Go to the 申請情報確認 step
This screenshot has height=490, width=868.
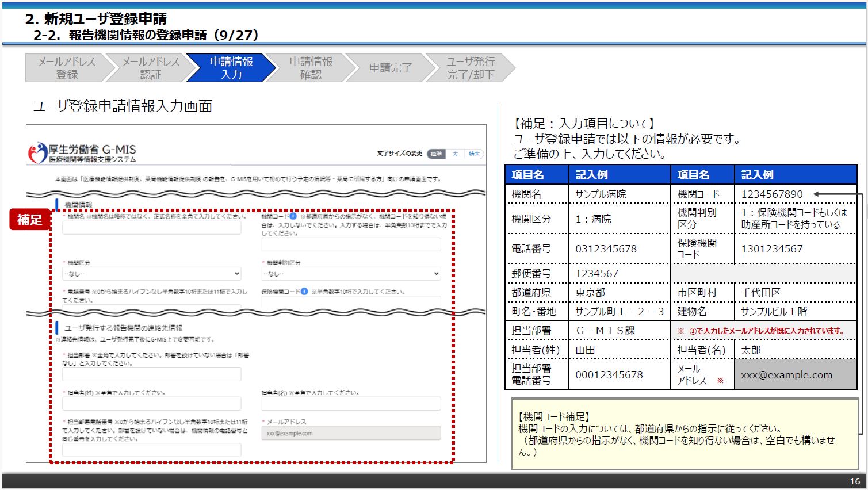(x=311, y=68)
